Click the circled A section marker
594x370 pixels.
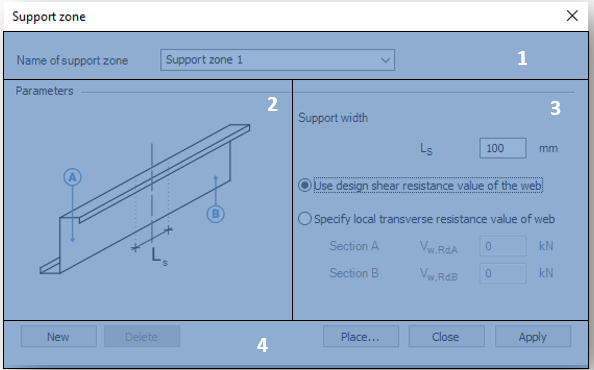coord(72,177)
